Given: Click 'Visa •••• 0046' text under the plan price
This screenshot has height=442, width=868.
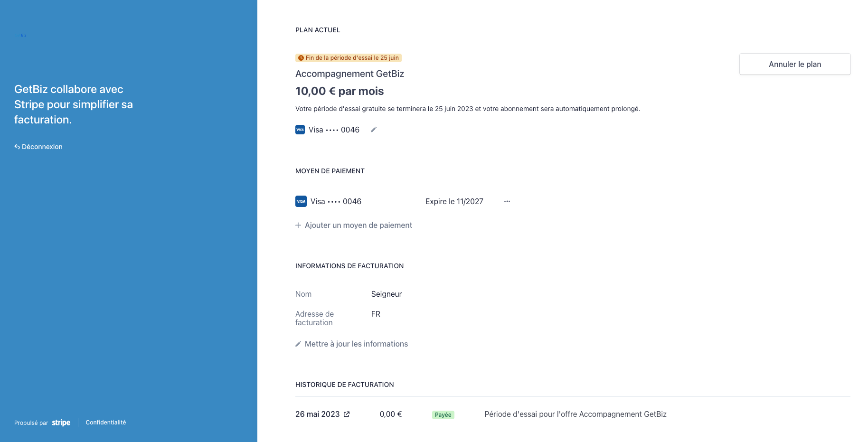Looking at the screenshot, I should tap(334, 130).
